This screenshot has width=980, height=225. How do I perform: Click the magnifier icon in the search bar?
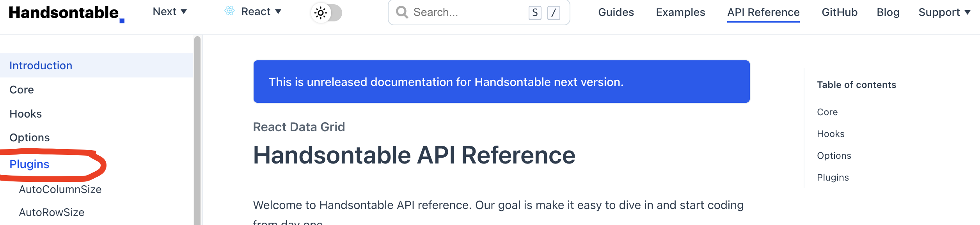point(403,12)
